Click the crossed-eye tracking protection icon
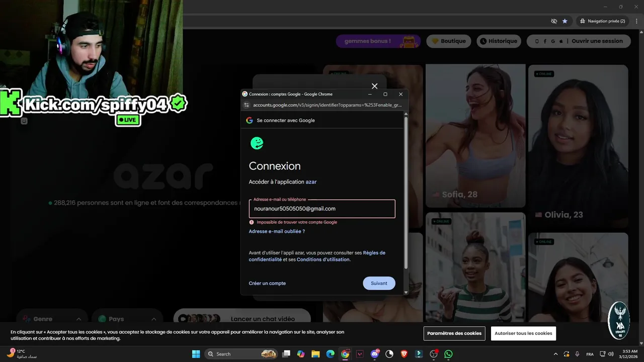 554,21
